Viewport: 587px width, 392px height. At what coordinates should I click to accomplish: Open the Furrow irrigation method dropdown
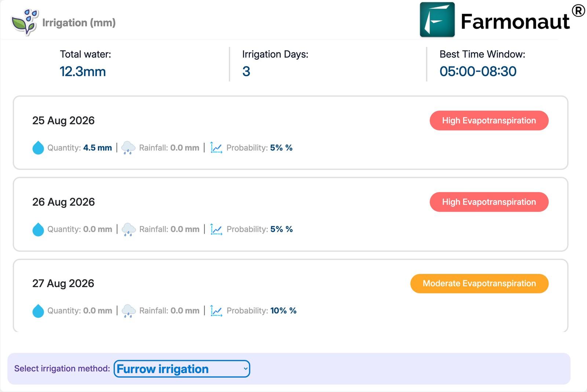pos(182,369)
